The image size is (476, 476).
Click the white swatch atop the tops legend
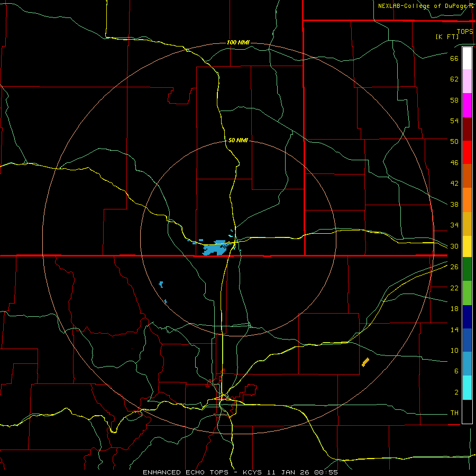tap(467, 58)
